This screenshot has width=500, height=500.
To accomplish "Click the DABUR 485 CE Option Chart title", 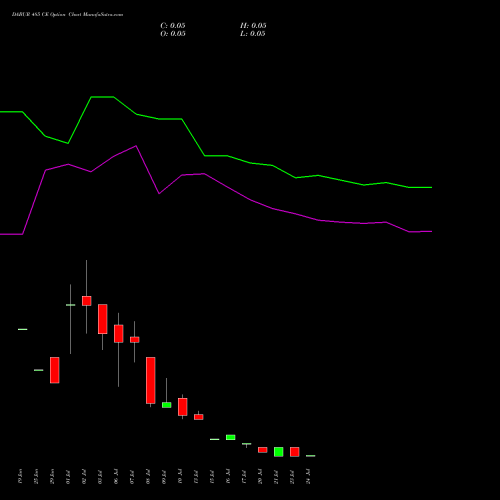I will 67,15.
